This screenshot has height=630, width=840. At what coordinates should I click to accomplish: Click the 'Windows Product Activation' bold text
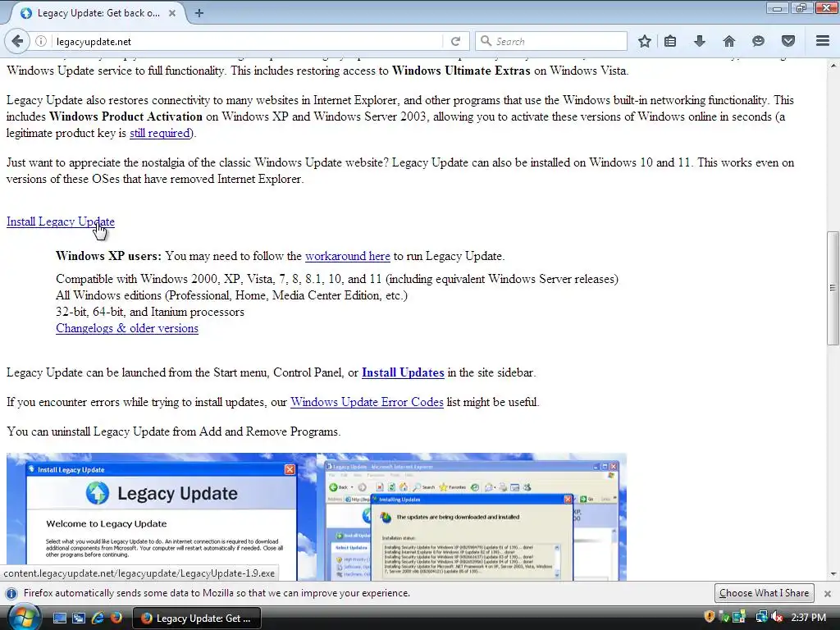(126, 116)
